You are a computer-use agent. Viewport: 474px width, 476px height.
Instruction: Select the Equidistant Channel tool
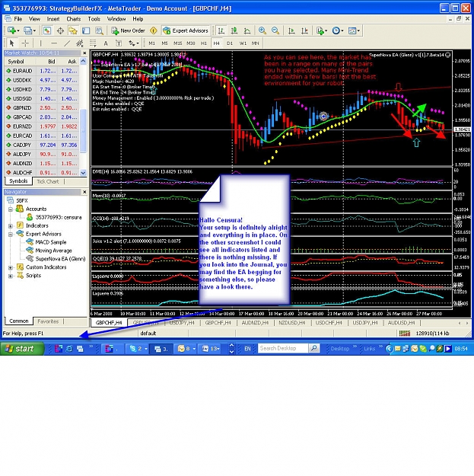click(x=80, y=43)
